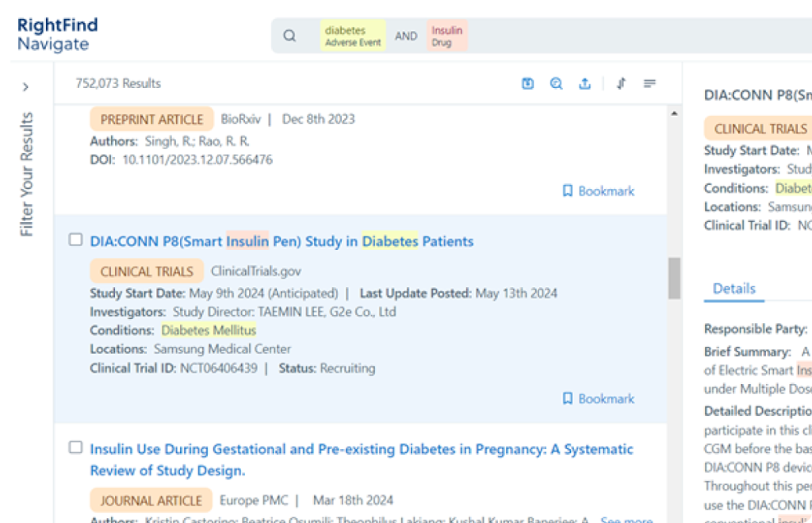Viewport: 812px width, 523px height.
Task: Click the Dec 8th 2023 date
Action: (319, 119)
